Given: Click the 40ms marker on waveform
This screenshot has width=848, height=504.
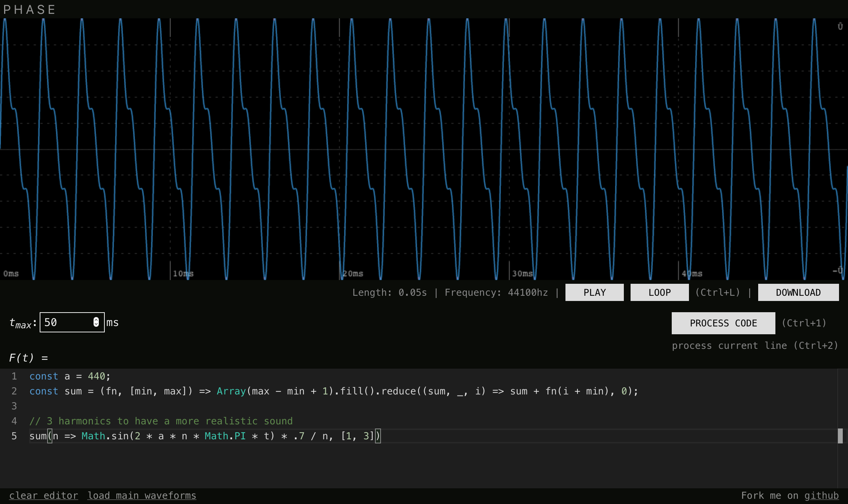Looking at the screenshot, I should [x=692, y=273].
